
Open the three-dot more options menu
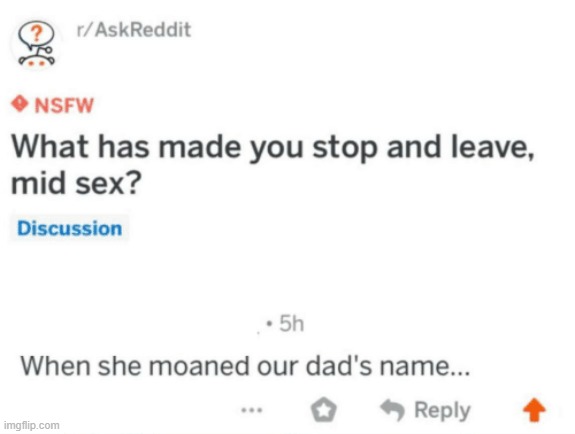252,410
